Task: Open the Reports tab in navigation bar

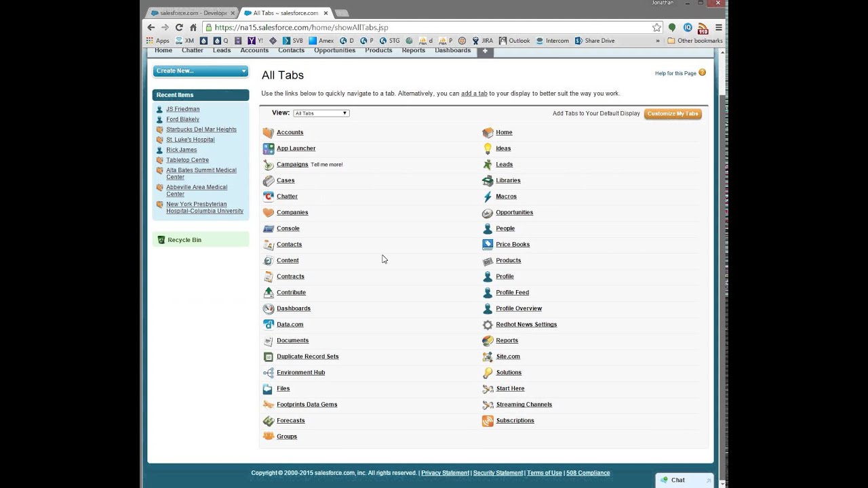Action: click(414, 51)
